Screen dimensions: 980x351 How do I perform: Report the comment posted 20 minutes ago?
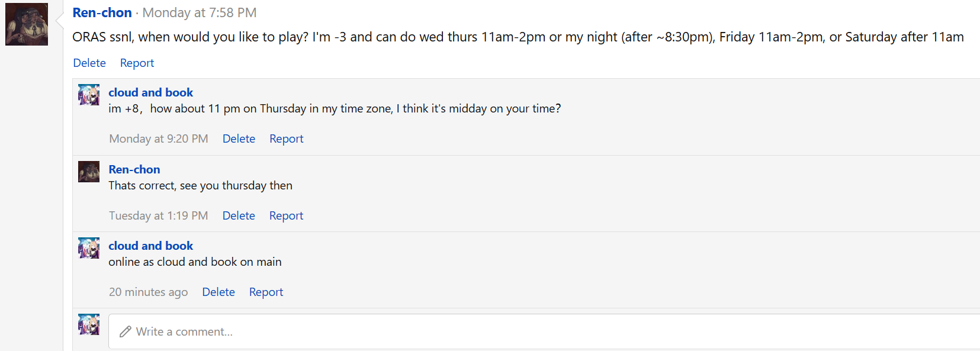pos(266,292)
